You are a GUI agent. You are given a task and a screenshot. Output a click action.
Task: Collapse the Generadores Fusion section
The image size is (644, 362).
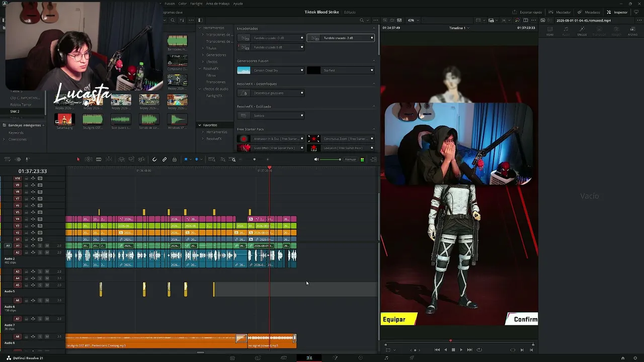point(373,61)
